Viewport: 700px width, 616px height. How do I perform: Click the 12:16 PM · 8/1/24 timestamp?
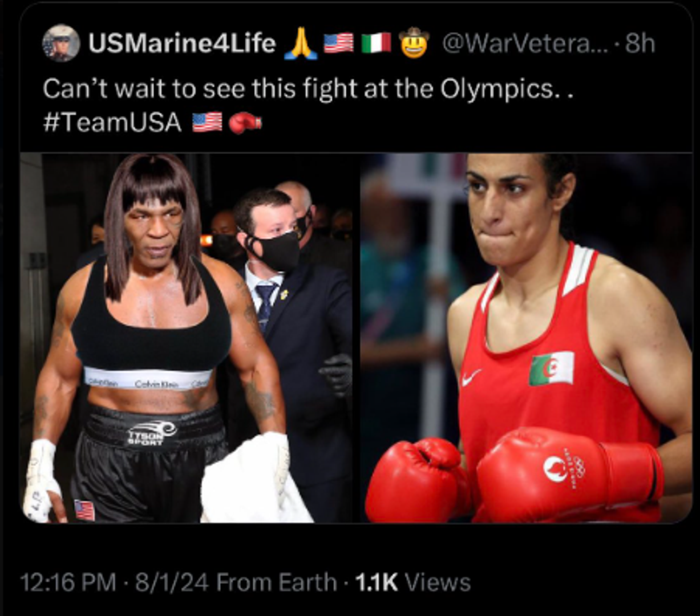[114, 583]
